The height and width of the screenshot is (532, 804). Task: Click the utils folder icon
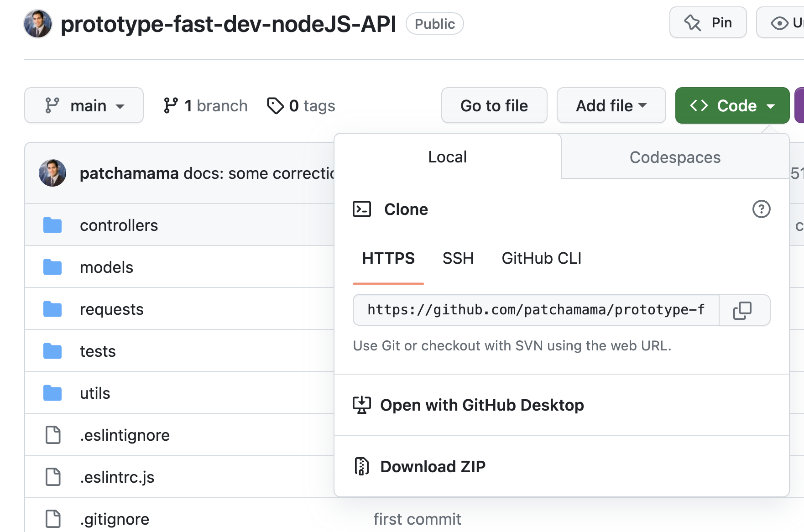[52, 393]
